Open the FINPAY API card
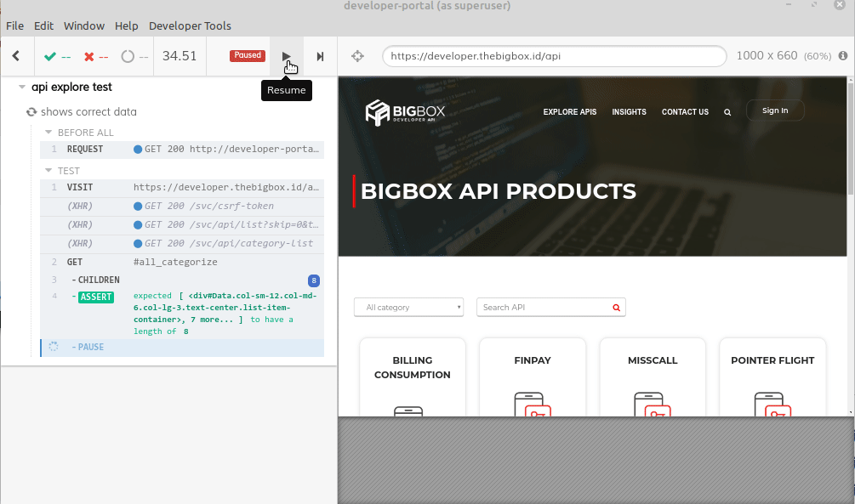Image resolution: width=855 pixels, height=504 pixels. (533, 377)
